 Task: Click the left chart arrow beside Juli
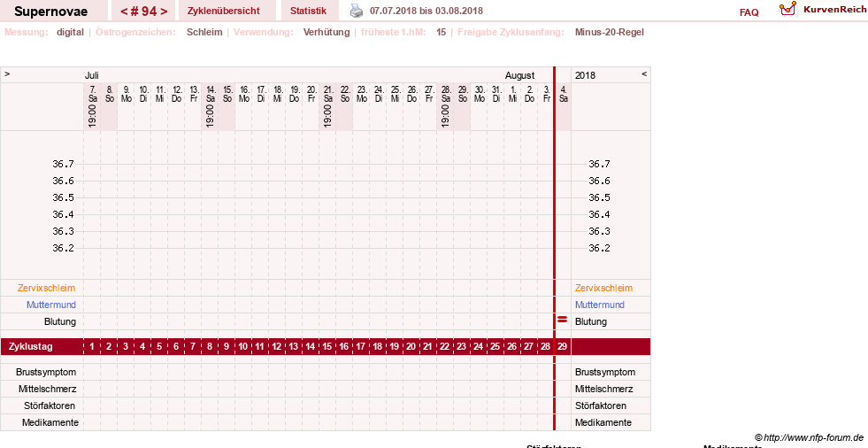tap(7, 73)
